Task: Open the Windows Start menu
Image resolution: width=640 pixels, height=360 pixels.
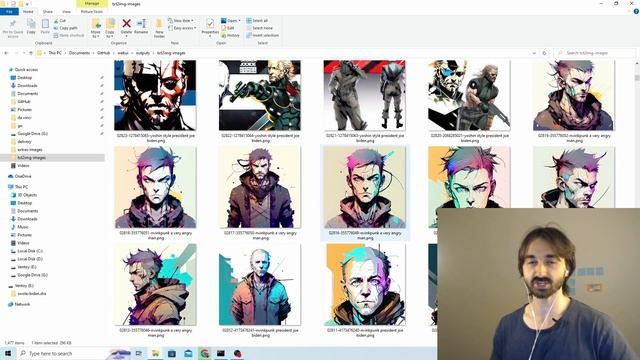Action: click(x=8, y=353)
